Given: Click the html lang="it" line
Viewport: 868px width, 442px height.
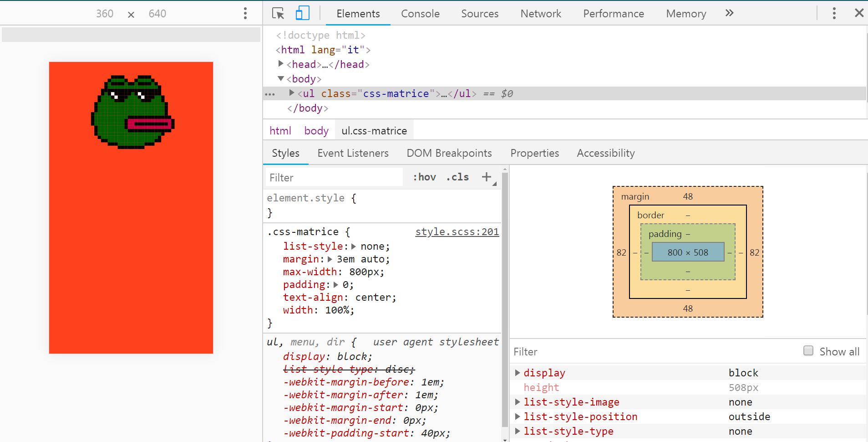Looking at the screenshot, I should pos(323,50).
